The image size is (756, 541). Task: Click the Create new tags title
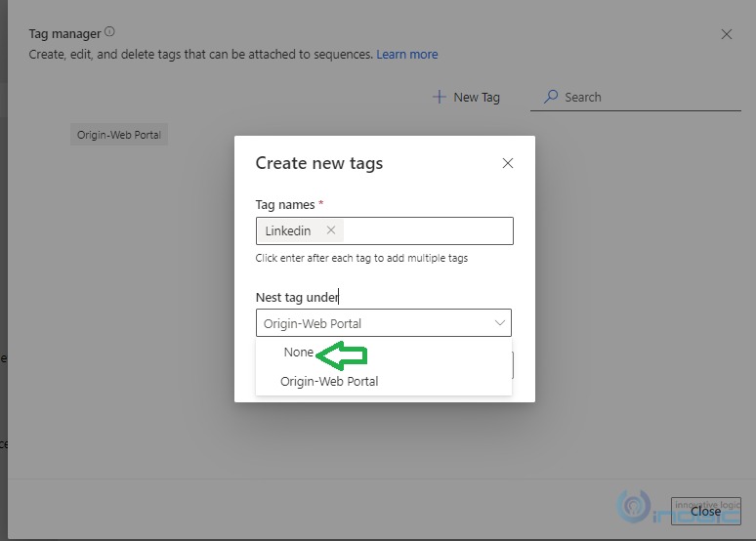[319, 163]
